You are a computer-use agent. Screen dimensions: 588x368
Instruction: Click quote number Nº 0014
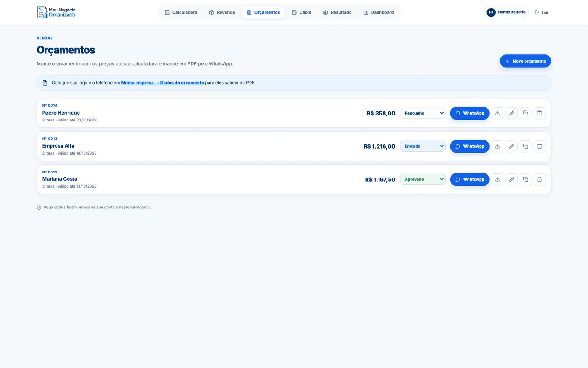[x=50, y=105]
